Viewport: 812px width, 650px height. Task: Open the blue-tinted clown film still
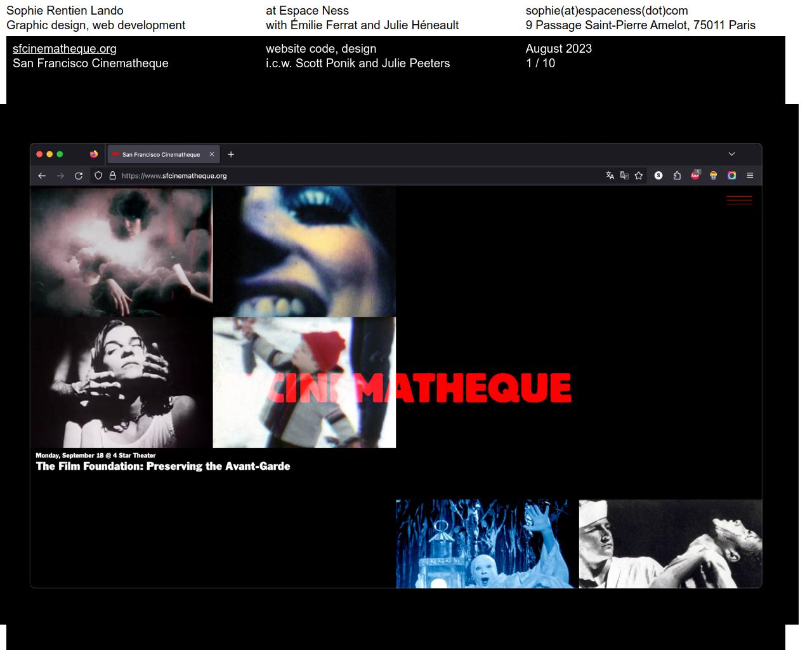point(487,544)
